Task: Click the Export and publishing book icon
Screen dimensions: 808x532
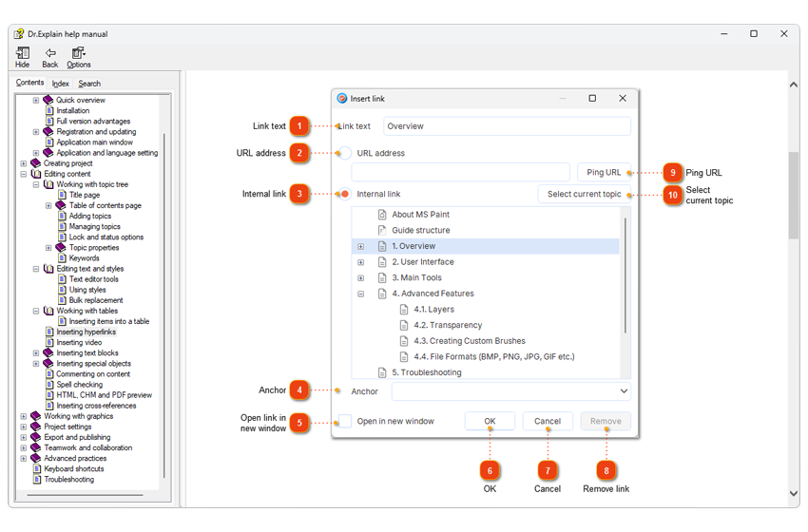Action: click(x=35, y=437)
